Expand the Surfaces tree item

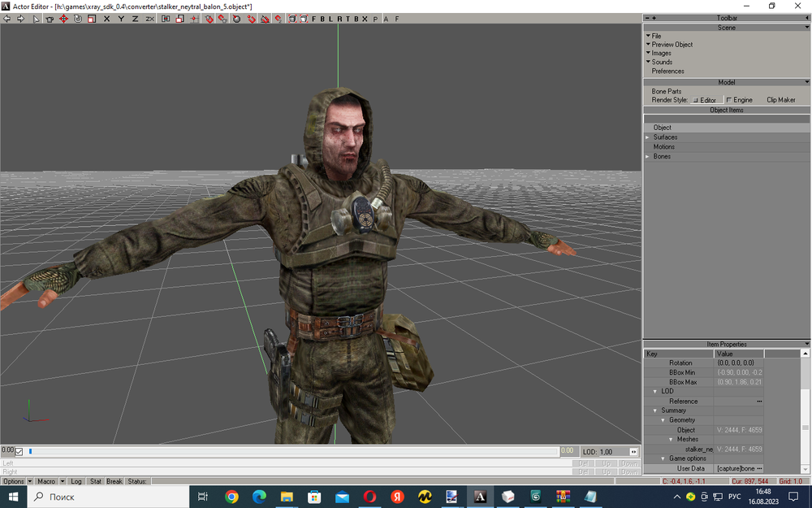(x=648, y=137)
